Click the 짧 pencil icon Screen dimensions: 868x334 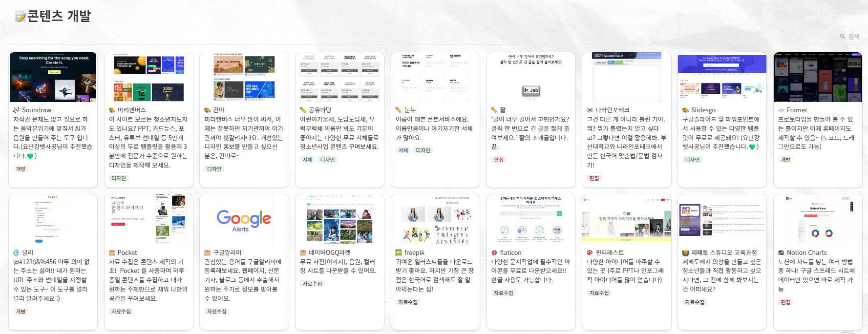(494, 110)
